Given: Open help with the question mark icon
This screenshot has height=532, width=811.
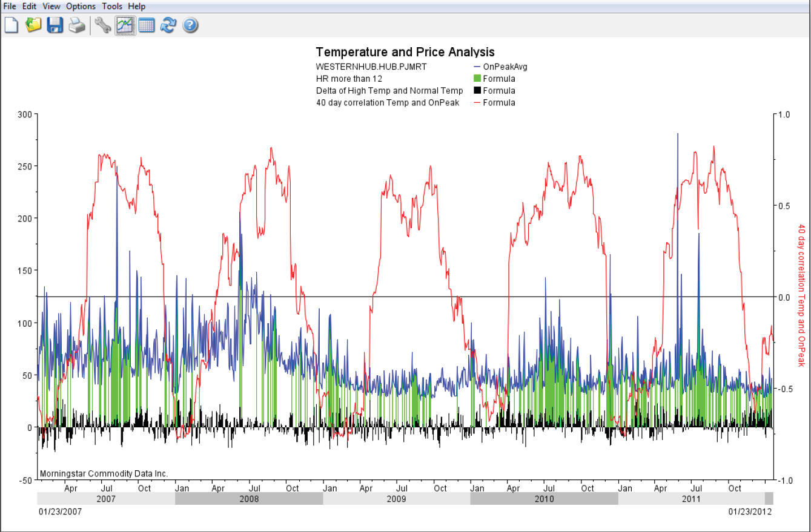Looking at the screenshot, I should click(190, 25).
